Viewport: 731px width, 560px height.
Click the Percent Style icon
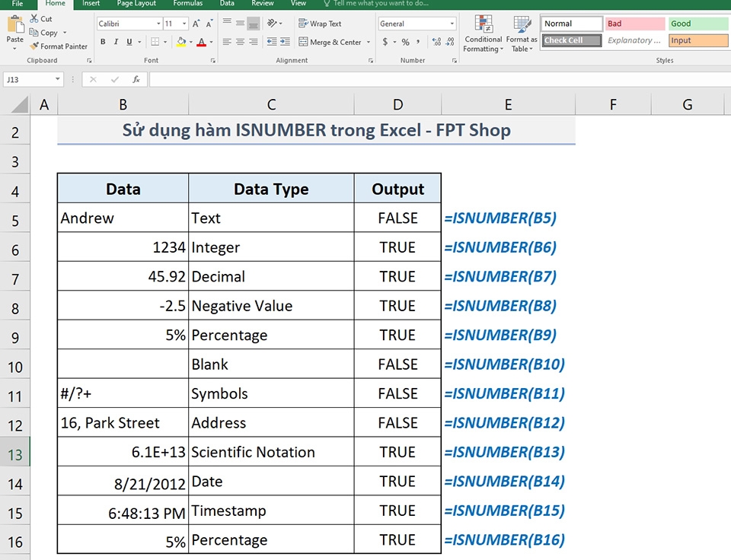pos(404,42)
